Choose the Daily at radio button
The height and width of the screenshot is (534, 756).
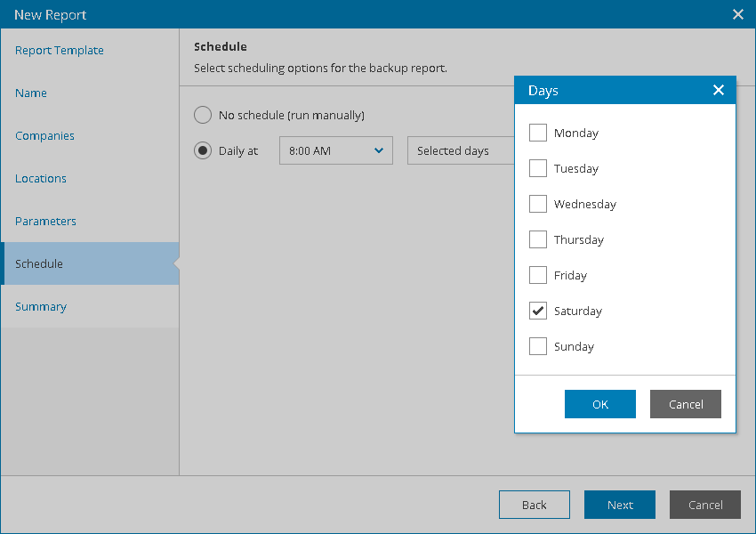coord(203,150)
